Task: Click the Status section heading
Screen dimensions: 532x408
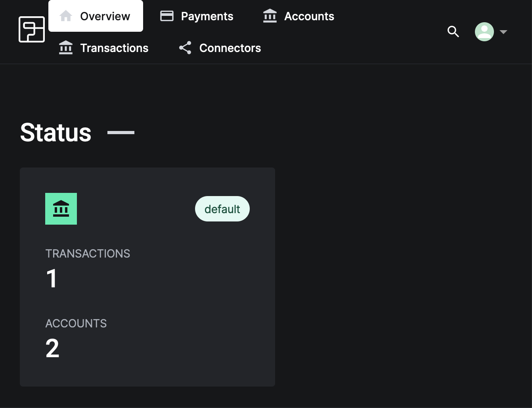Action: [x=56, y=133]
